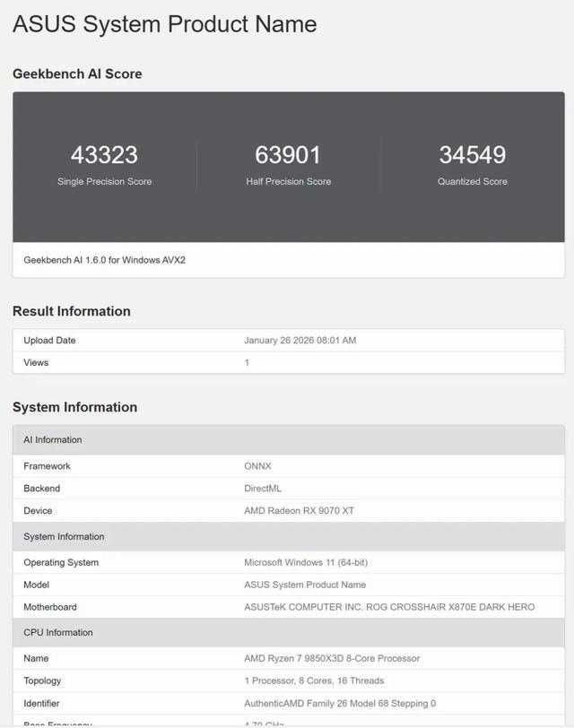Select the ROG CROSSHAIR X870E DARK HERO value

[389, 607]
